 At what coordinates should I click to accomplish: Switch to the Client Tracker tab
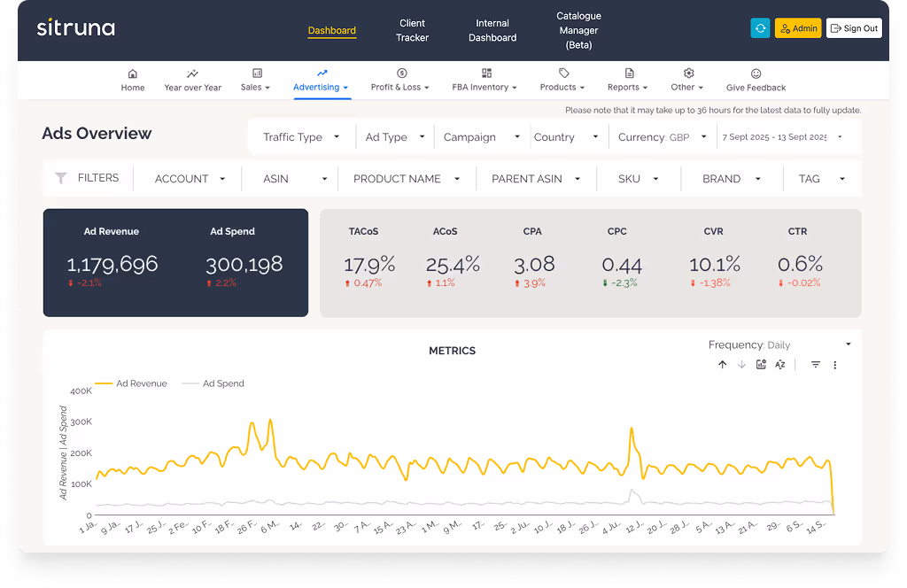[x=412, y=27]
